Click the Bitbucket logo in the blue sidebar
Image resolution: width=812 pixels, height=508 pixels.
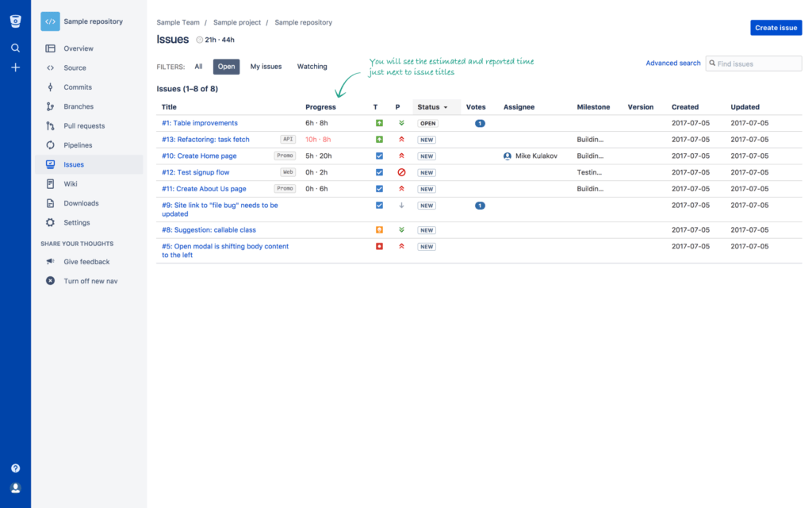tap(15, 20)
